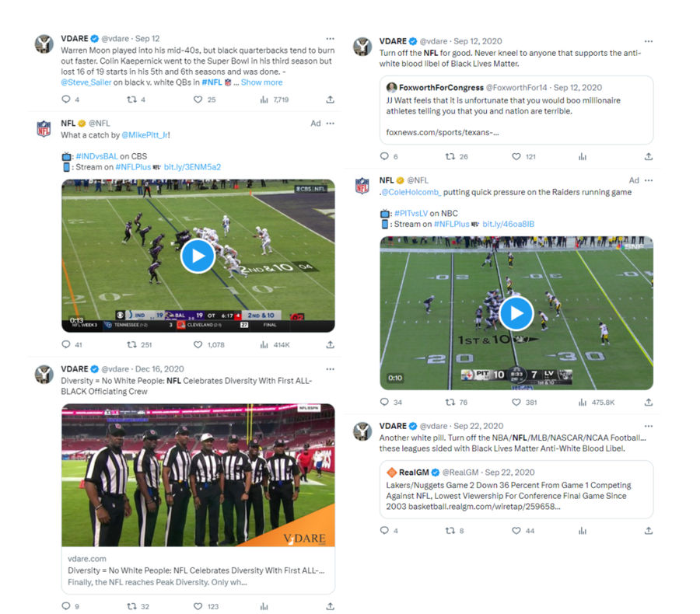
Task: Like the all-Black officiating crew tweet
Action: [198, 606]
